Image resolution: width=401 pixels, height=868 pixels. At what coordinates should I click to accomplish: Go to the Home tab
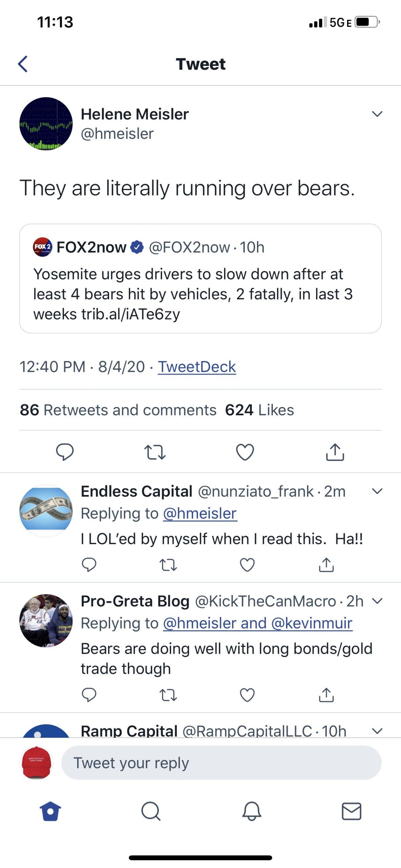[x=50, y=812]
